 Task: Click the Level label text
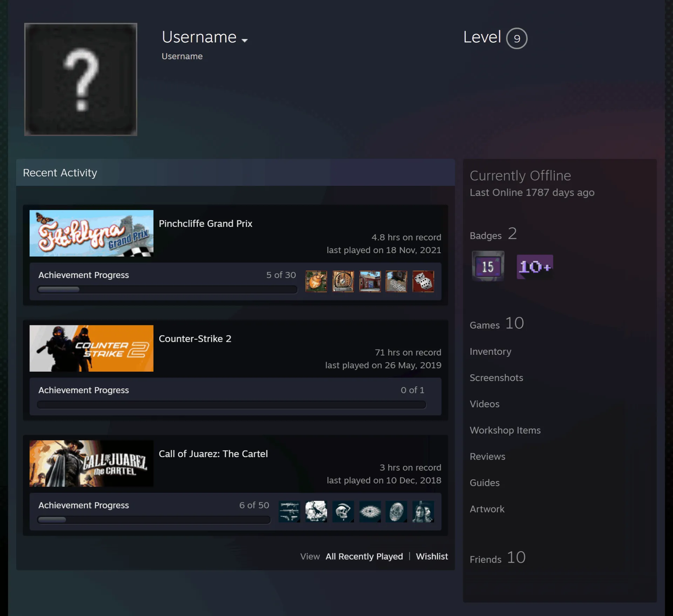482,37
